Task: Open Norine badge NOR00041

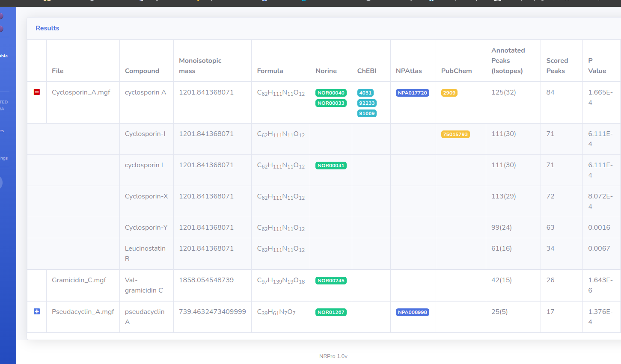Action: pos(331,166)
